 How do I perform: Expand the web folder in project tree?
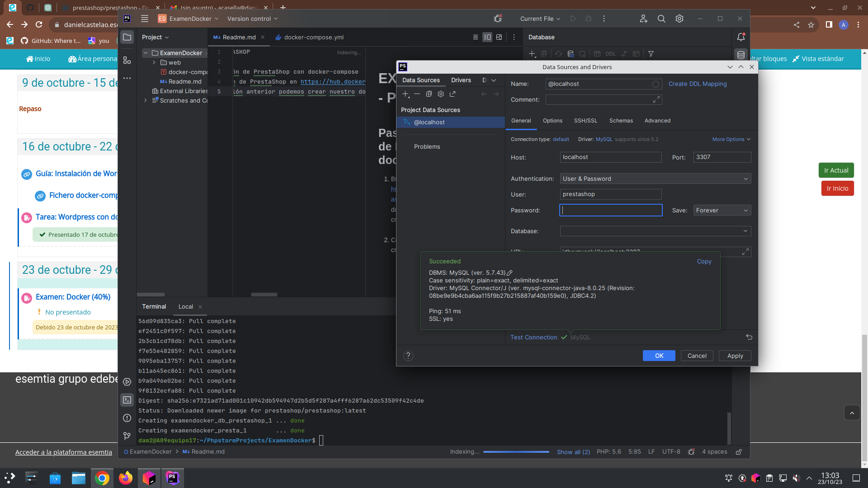[x=154, y=63]
